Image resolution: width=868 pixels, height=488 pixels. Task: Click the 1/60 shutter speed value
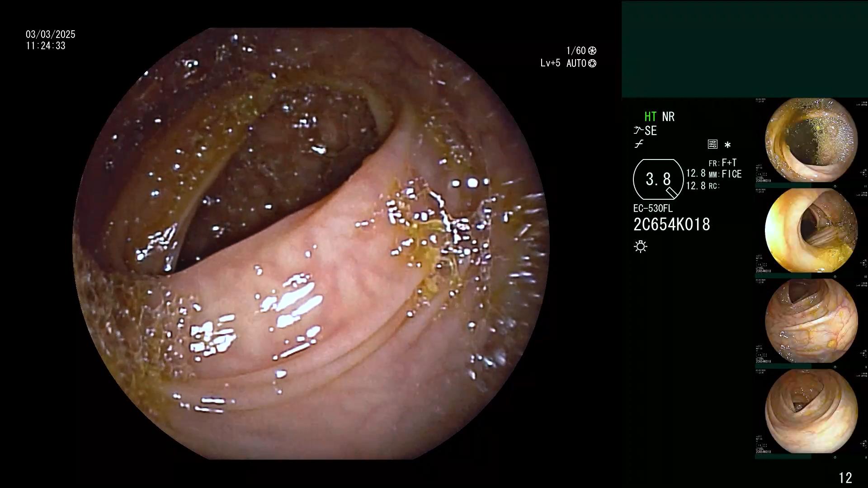pos(576,51)
